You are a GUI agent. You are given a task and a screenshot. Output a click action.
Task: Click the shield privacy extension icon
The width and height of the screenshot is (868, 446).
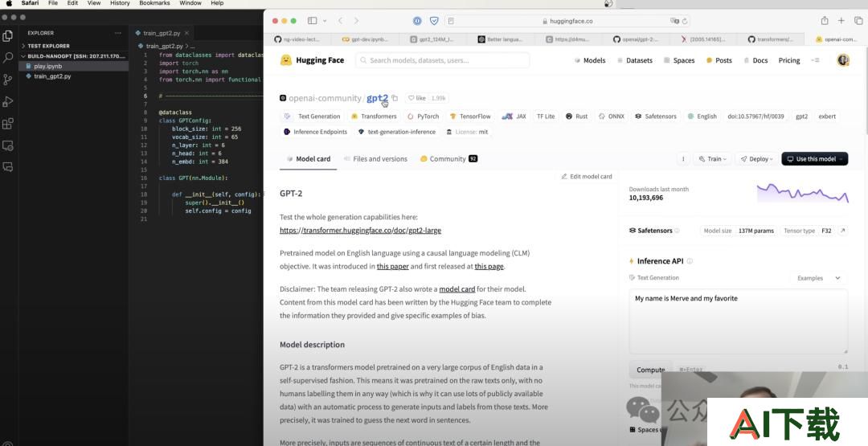point(435,21)
